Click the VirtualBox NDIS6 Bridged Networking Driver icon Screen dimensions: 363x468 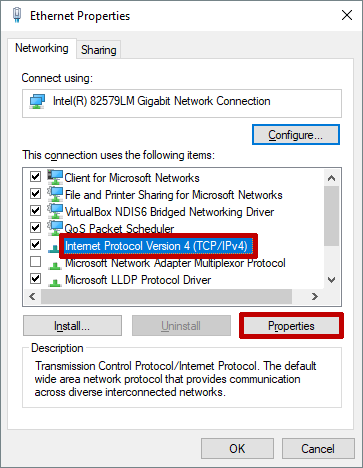coord(55,211)
